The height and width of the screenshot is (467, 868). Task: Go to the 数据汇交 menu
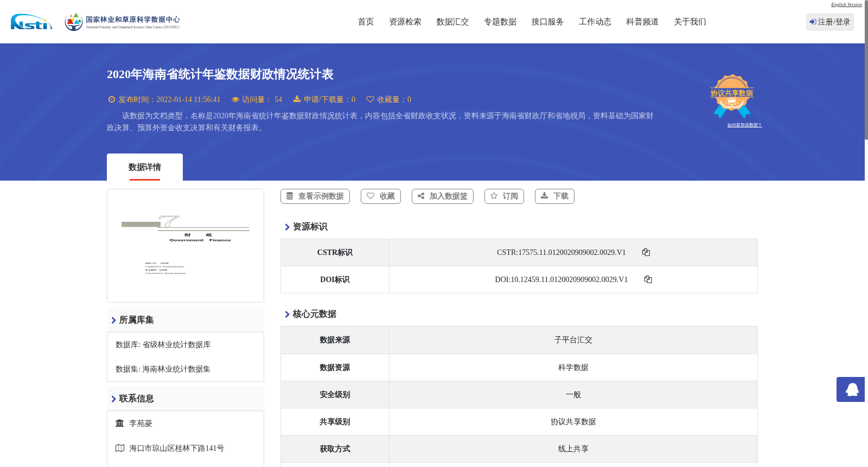(x=452, y=22)
